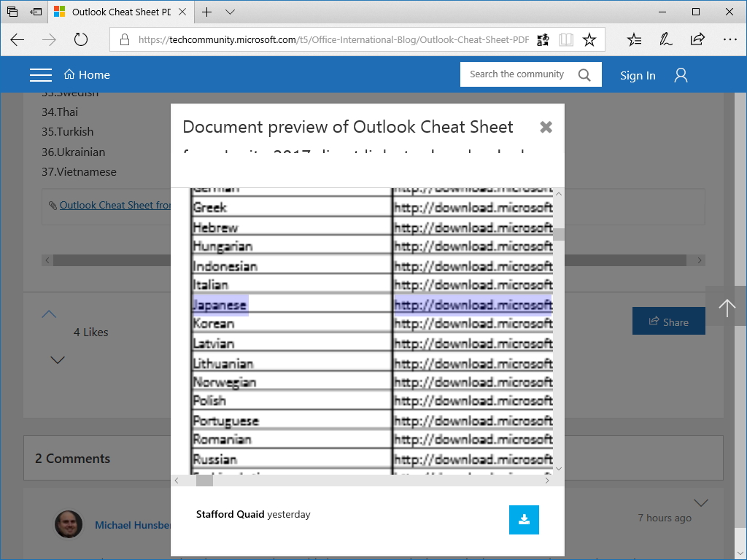Collapse the comment posted 7 hours ago

[x=701, y=502]
